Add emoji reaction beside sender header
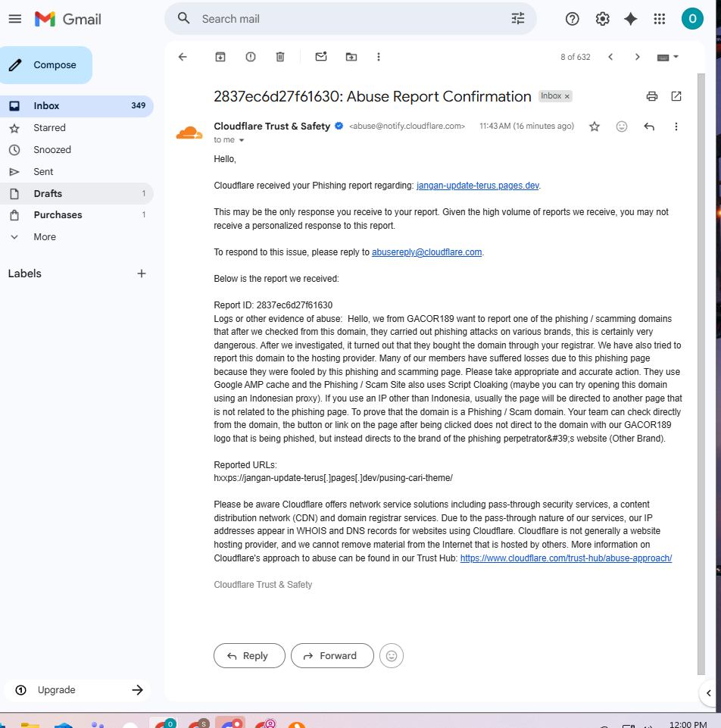The height and width of the screenshot is (728, 721). coord(621,127)
